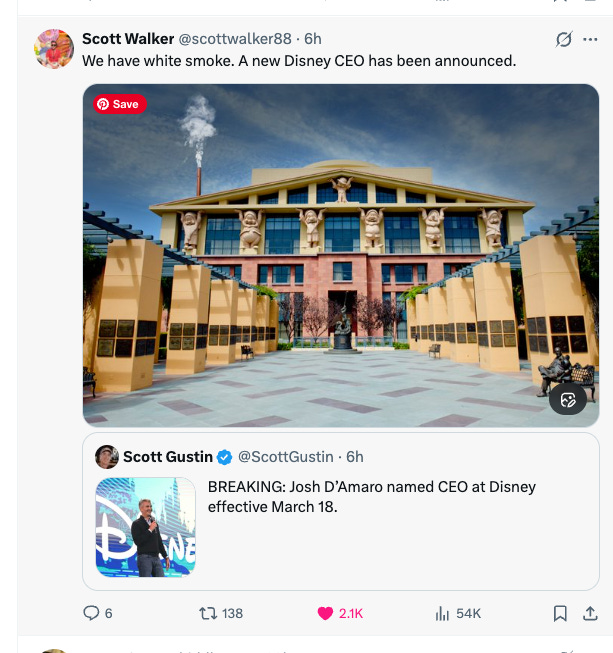Unlike the post via pink heart
The width and height of the screenshot is (613, 653).
[x=325, y=613]
